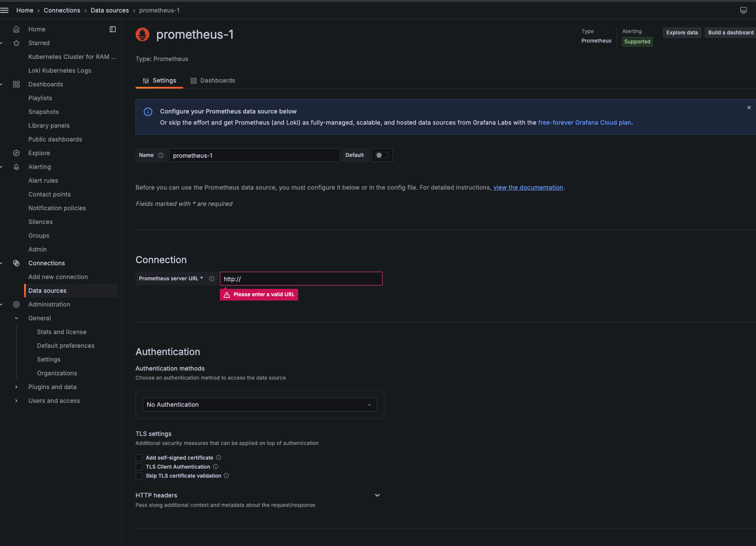
Task: Click the info icon beside Name field
Action: tap(161, 155)
